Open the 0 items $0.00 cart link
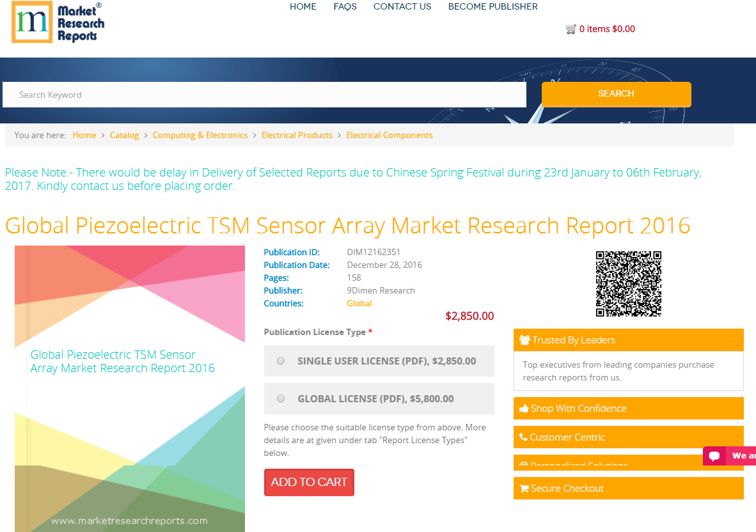The width and height of the screenshot is (756, 532). click(607, 29)
